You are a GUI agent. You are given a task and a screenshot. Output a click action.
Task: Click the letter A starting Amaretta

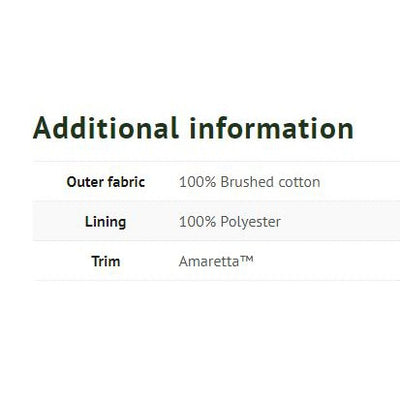point(183,262)
